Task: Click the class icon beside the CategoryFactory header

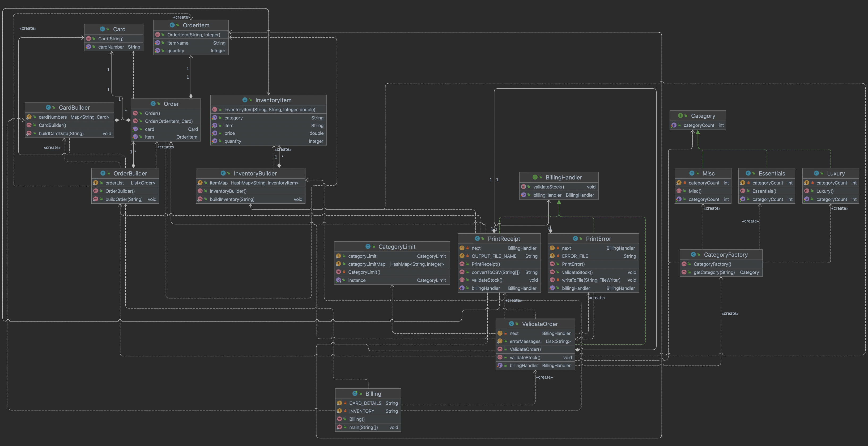Action: click(x=693, y=255)
